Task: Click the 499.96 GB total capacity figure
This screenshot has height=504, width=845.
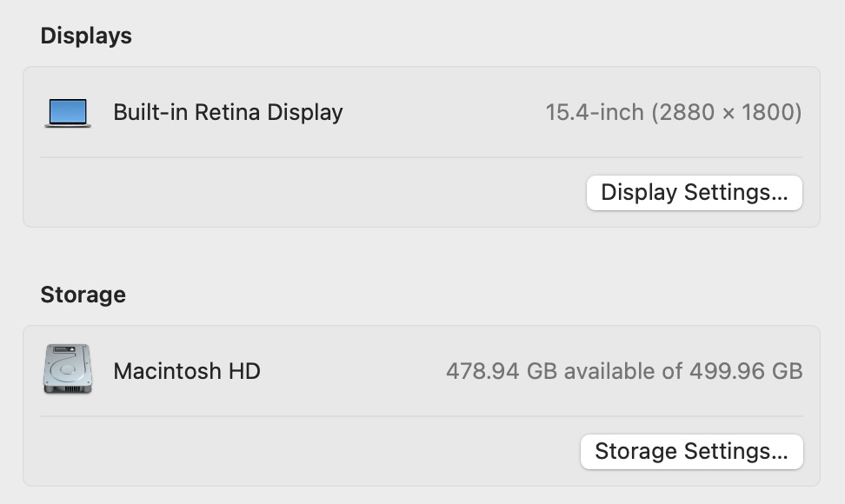Action: pyautogui.click(x=746, y=371)
